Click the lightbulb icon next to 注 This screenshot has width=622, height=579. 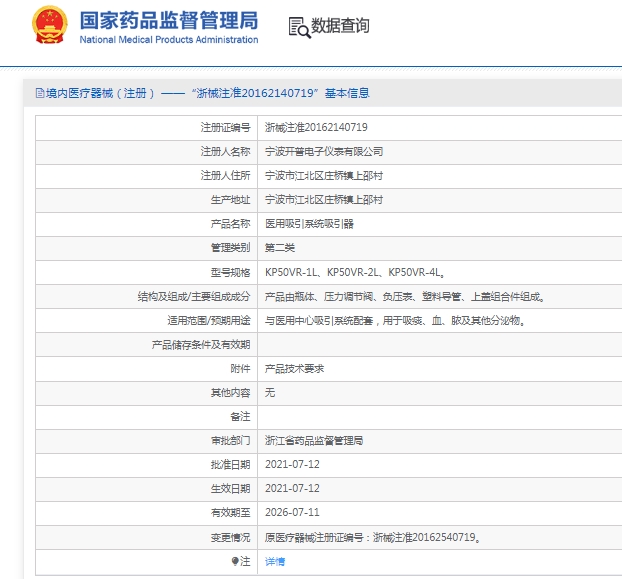pos(235,561)
